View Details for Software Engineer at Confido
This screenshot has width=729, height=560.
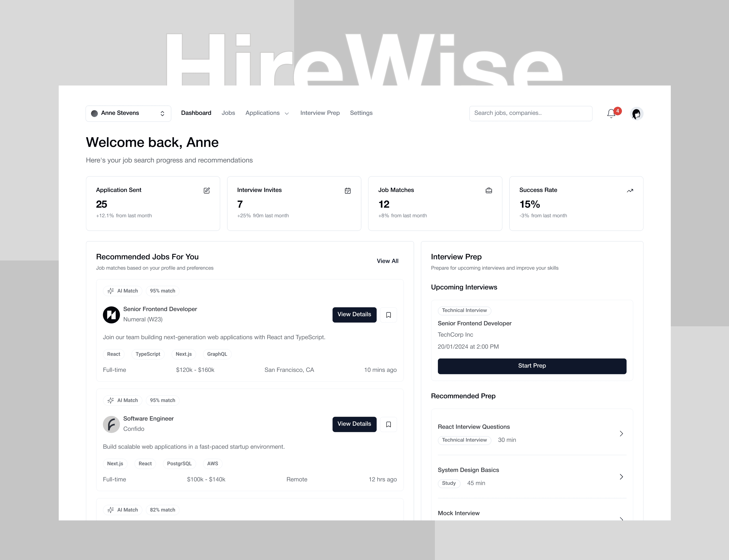354,424
